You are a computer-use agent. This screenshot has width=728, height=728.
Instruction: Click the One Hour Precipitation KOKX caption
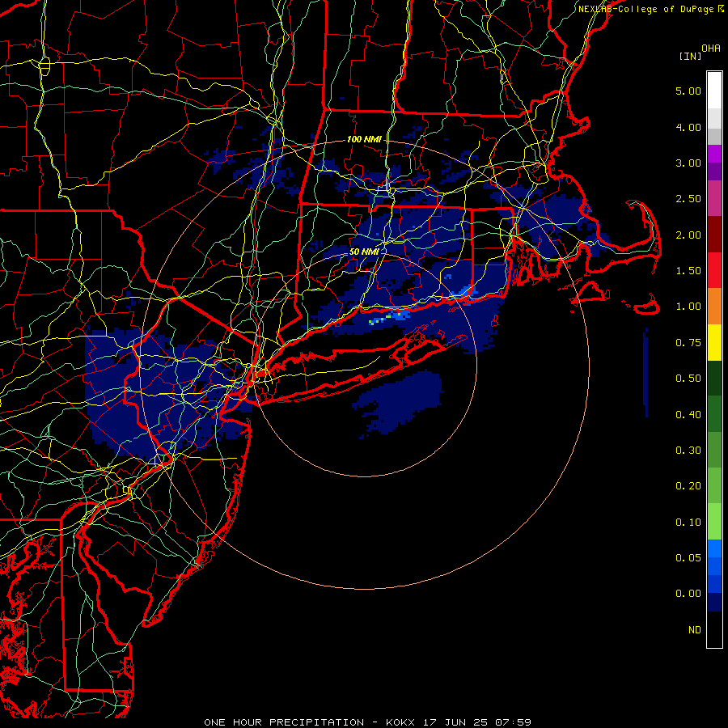click(x=368, y=722)
